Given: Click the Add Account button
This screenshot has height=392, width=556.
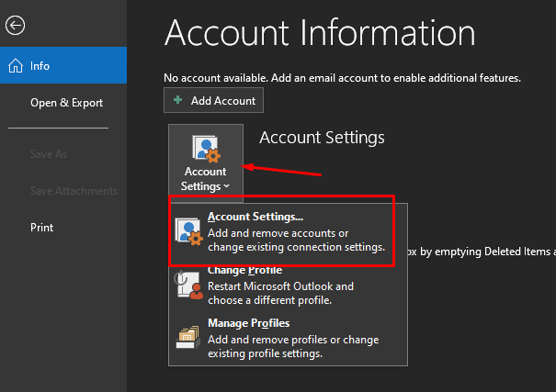Looking at the screenshot, I should (213, 100).
